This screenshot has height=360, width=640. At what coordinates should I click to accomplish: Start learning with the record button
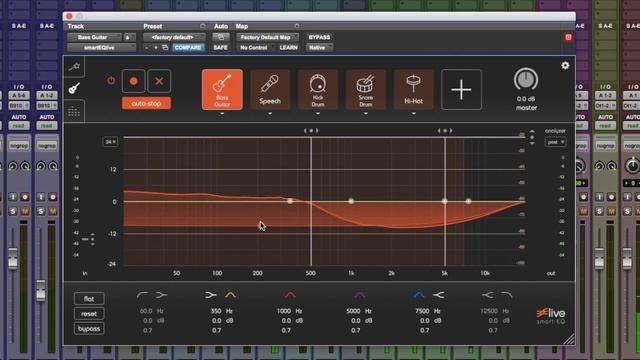pos(133,81)
